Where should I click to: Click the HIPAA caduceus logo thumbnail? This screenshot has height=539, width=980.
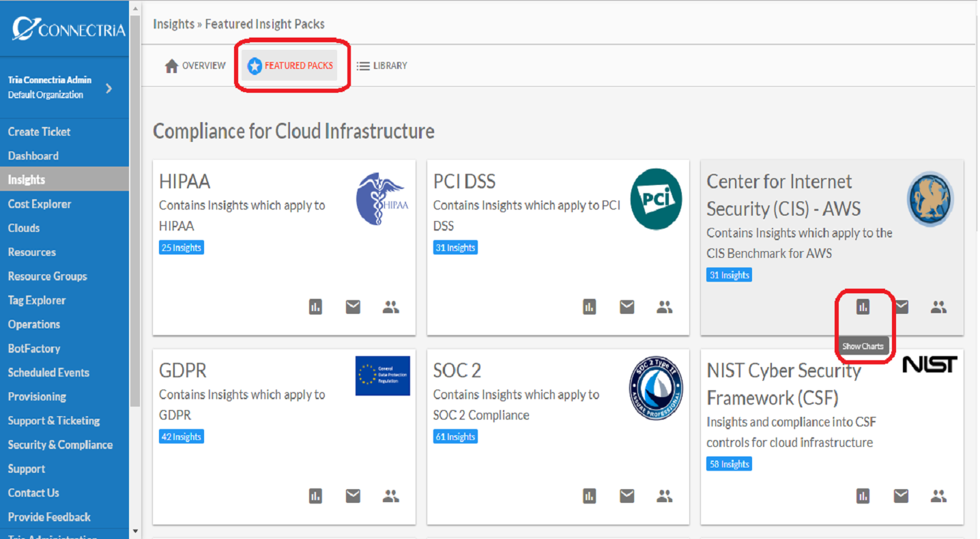pos(382,199)
